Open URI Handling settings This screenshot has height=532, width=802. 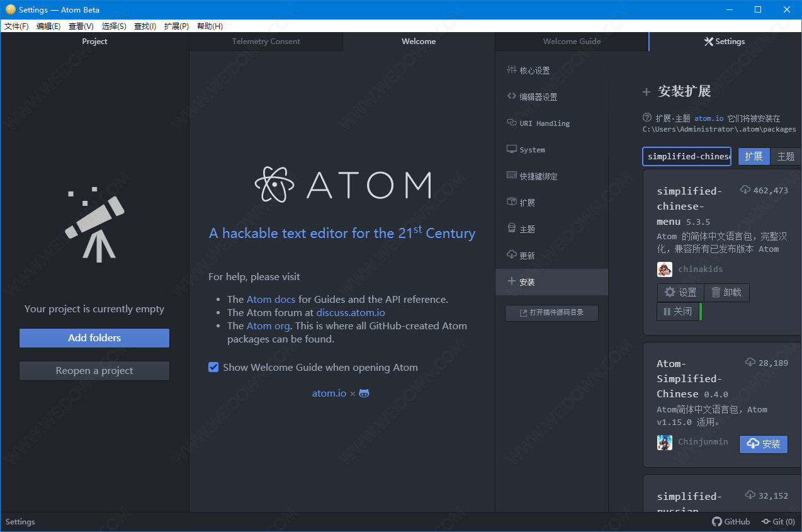click(551, 123)
